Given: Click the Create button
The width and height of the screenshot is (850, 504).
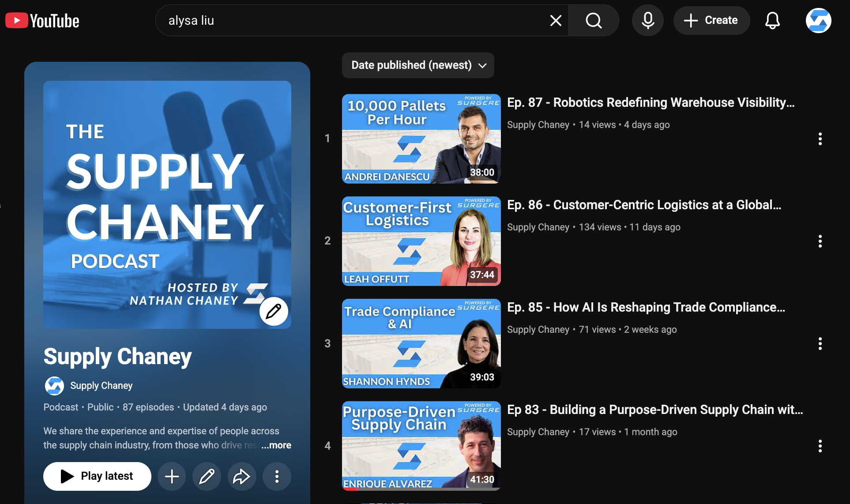Looking at the screenshot, I should click(711, 20).
